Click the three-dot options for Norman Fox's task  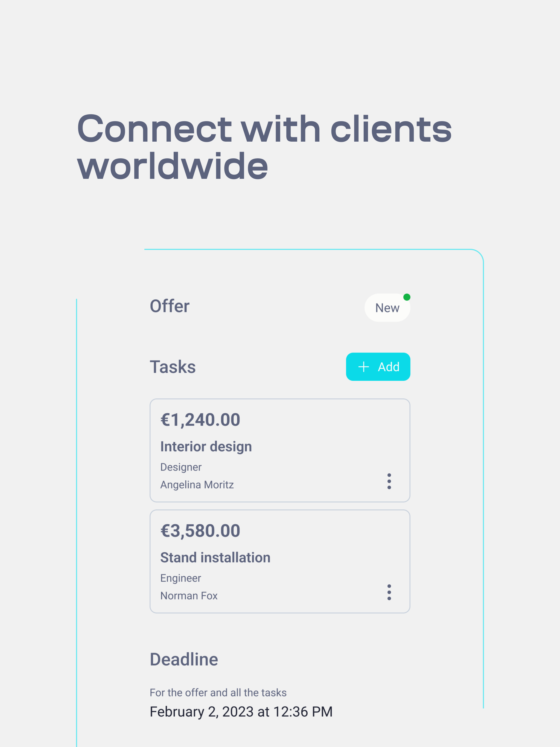pyautogui.click(x=389, y=592)
